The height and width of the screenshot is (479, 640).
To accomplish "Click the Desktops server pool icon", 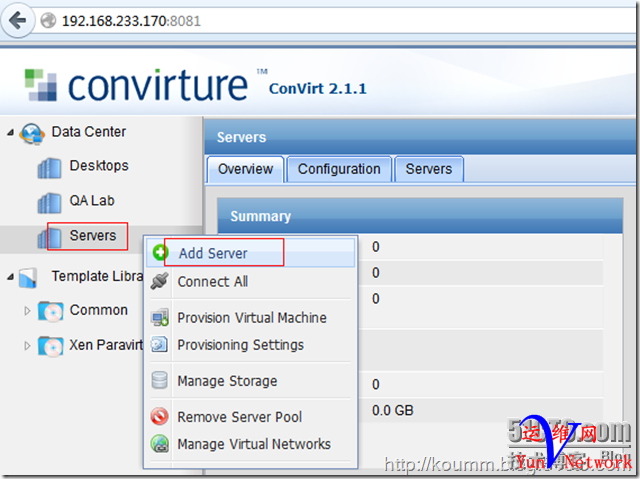I will [x=49, y=168].
